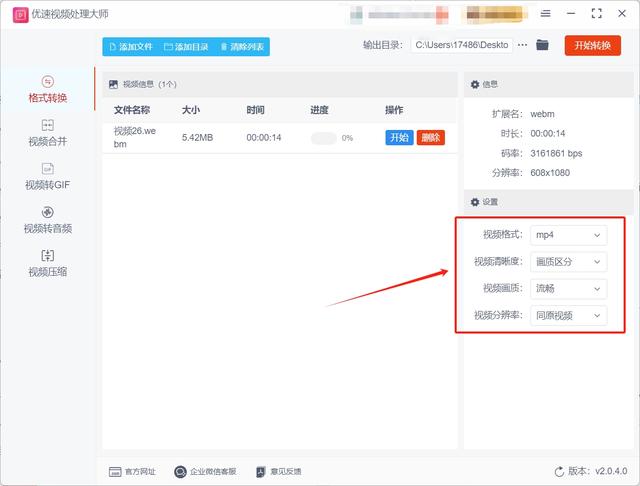640x486 pixels.
Task: Open the hamburger menu icon
Action: pos(545,13)
